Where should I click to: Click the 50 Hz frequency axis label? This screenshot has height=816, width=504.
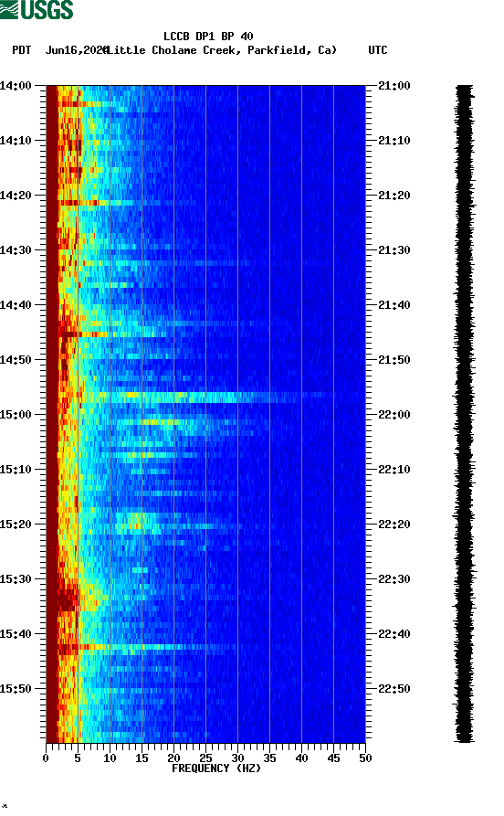365,758
